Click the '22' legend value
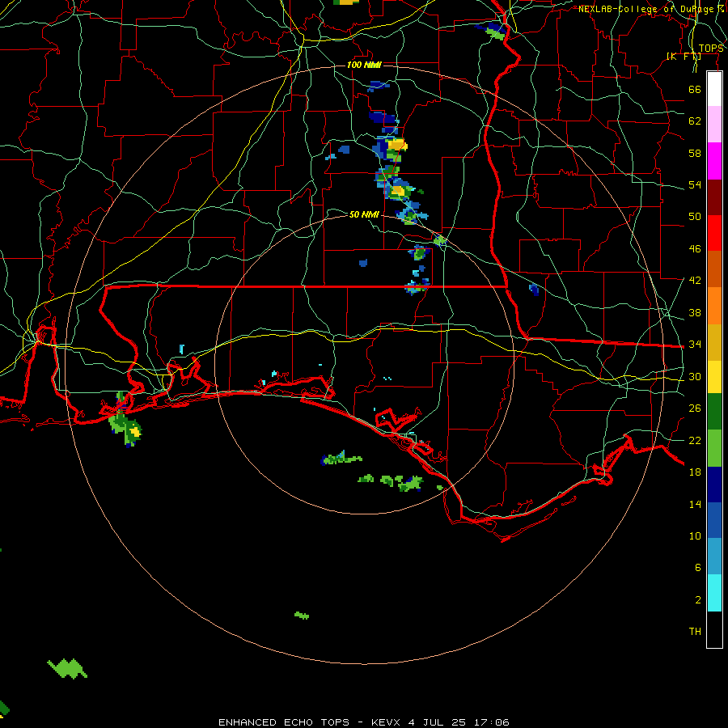728x728 pixels. [695, 440]
